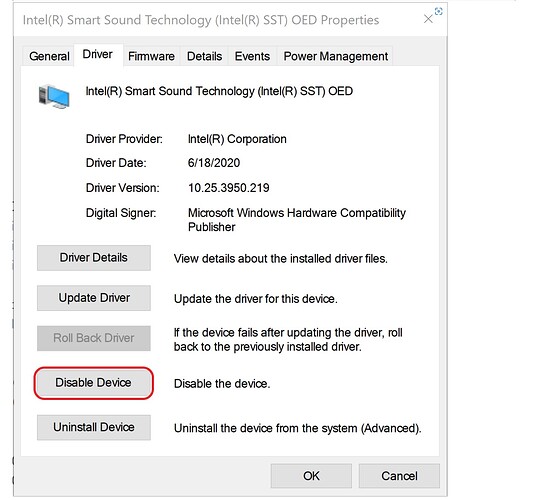554x500 pixels.
Task: Open the Power Management tab
Action: (336, 56)
